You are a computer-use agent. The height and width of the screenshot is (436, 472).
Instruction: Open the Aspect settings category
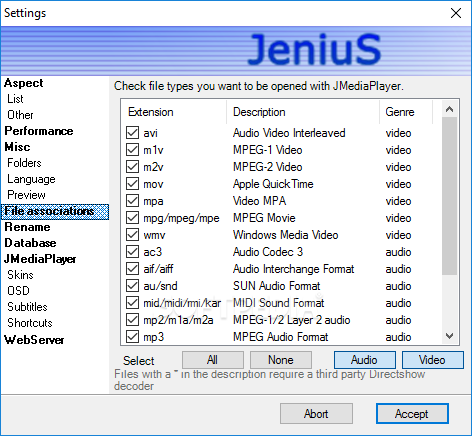tap(24, 83)
